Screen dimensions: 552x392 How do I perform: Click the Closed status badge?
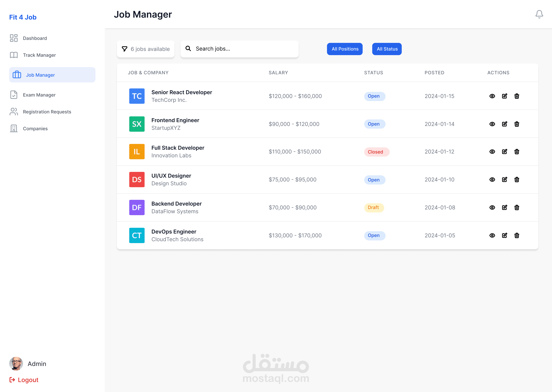click(x=376, y=152)
